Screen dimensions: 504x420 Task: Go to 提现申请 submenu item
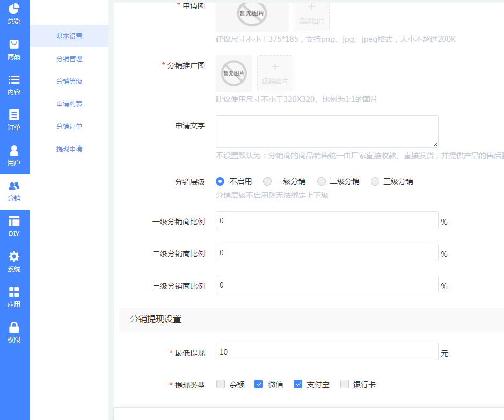[x=69, y=149]
